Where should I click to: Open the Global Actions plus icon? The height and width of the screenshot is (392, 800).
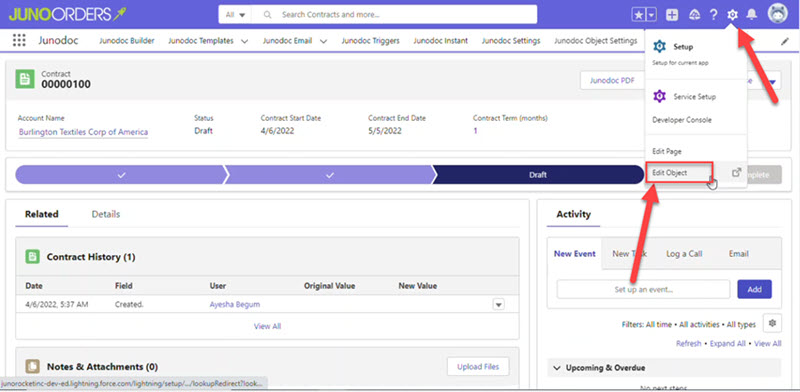pyautogui.click(x=672, y=15)
